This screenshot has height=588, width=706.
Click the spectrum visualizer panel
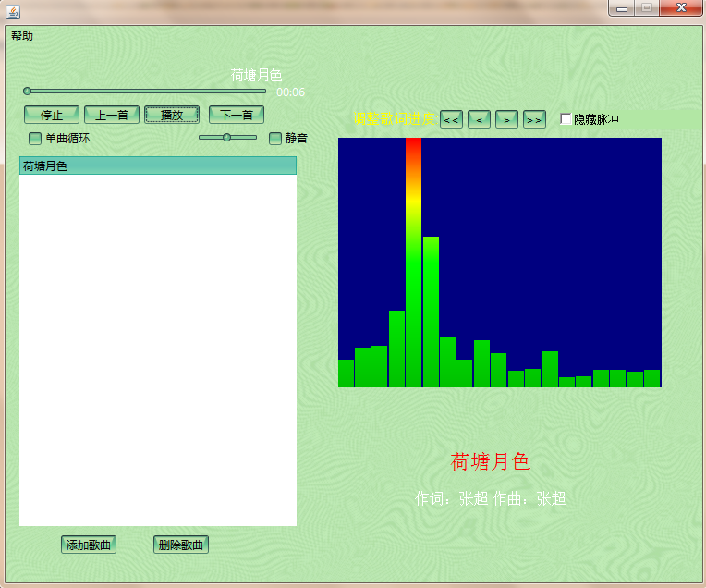pos(500,263)
